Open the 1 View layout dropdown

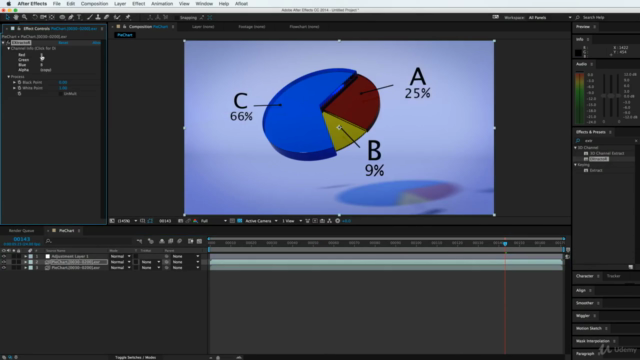(292, 221)
